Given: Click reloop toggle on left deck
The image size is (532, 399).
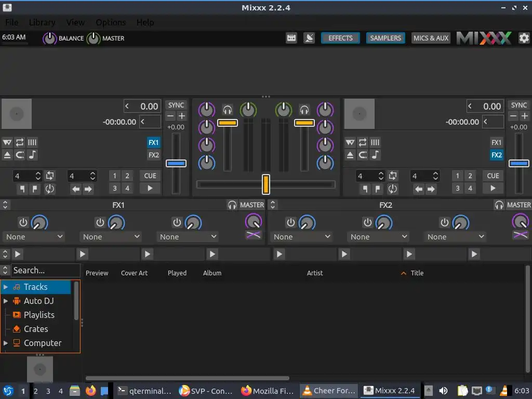Looking at the screenshot, I should 50,189.
